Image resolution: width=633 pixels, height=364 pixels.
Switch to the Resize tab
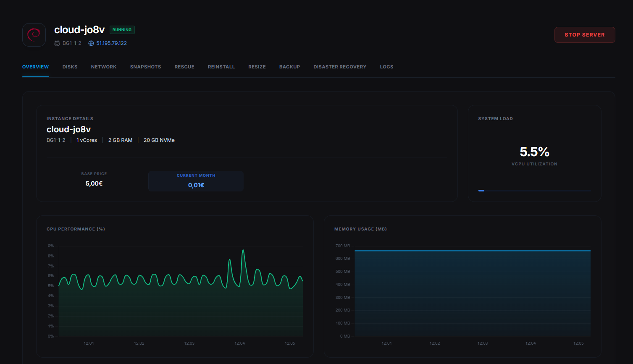(x=257, y=67)
